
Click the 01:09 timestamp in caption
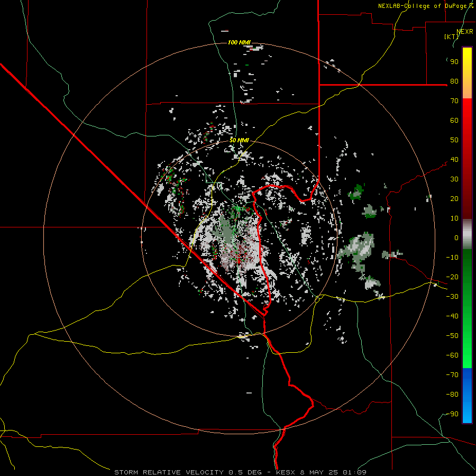click(354, 472)
